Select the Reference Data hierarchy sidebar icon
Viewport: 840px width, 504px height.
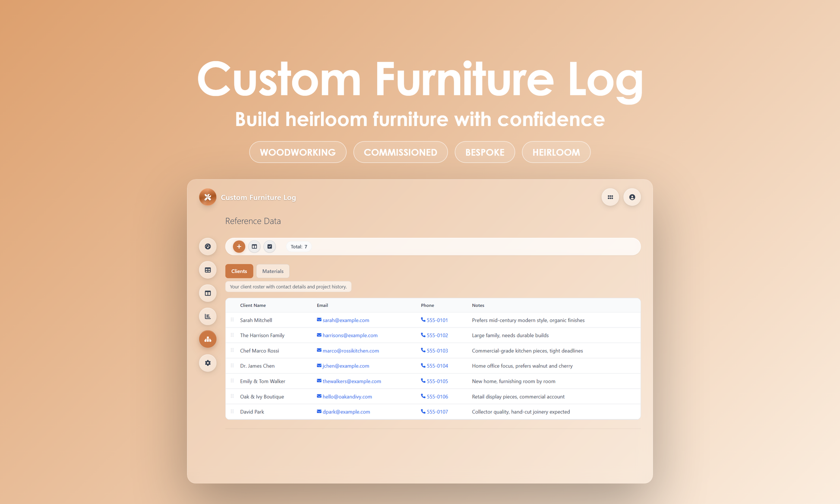pyautogui.click(x=208, y=339)
